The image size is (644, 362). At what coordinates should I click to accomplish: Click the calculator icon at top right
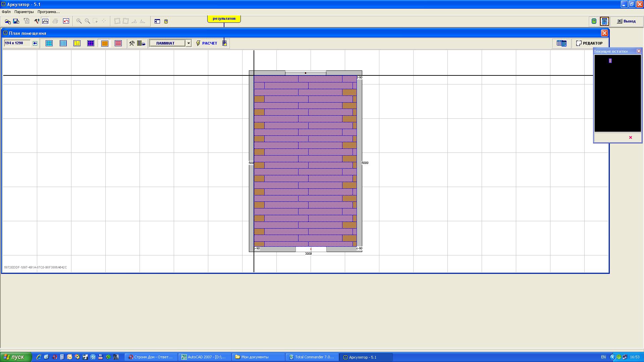tap(604, 21)
